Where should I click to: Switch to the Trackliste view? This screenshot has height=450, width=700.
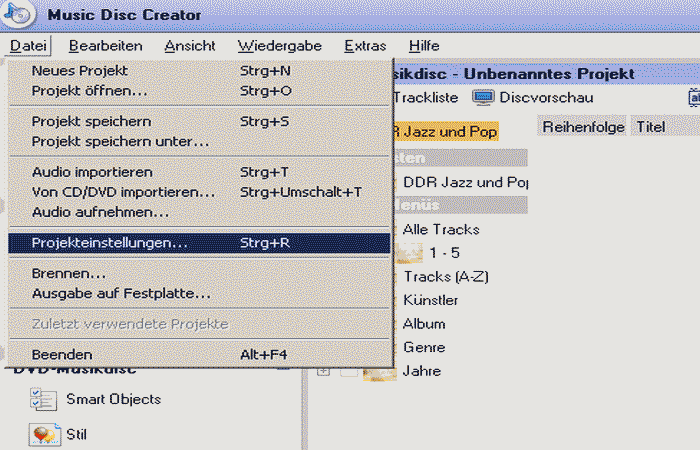pyautogui.click(x=426, y=97)
